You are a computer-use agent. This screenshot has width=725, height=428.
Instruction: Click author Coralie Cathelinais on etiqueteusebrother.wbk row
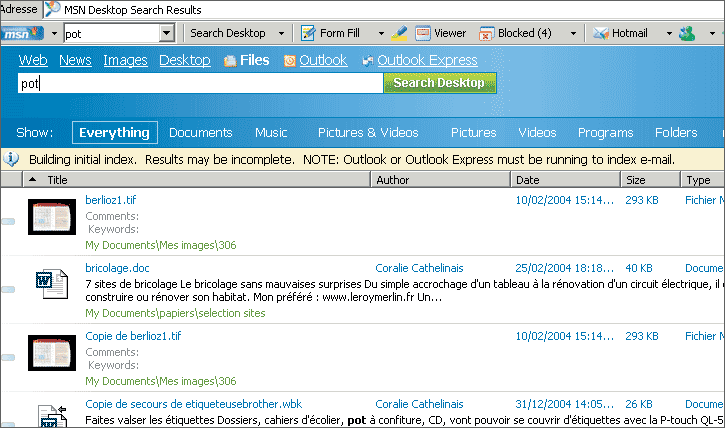pos(419,404)
